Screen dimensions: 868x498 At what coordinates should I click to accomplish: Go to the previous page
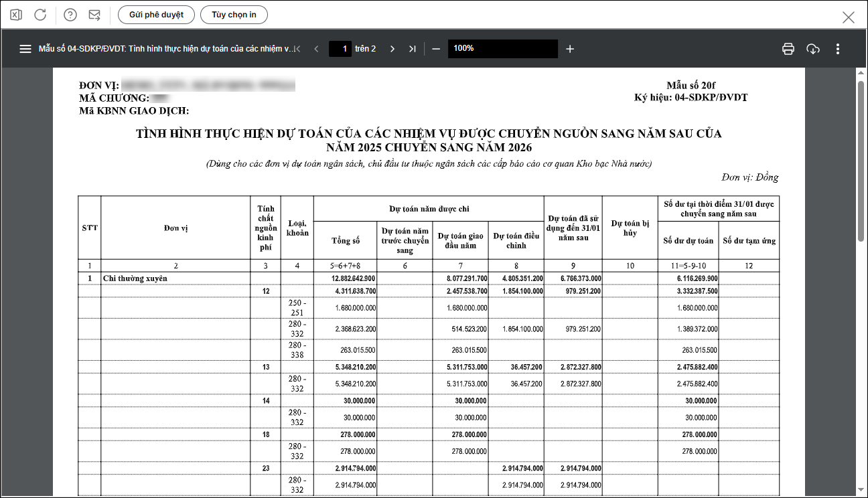pyautogui.click(x=316, y=49)
